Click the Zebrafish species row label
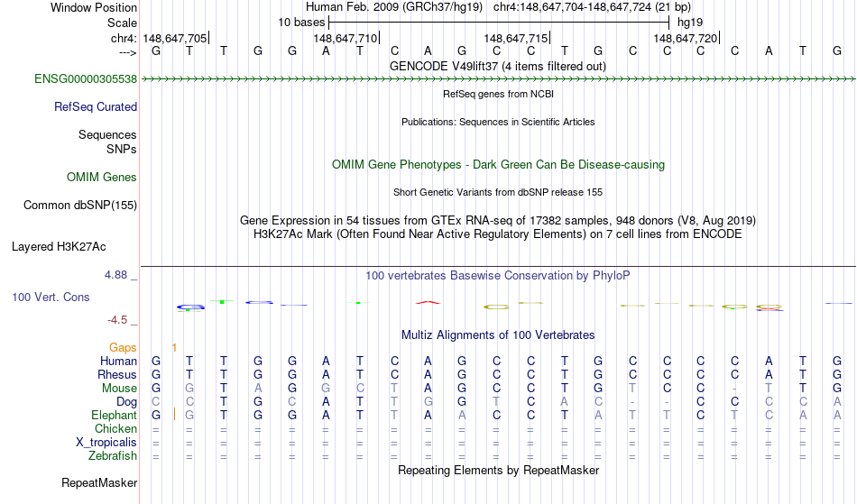Viewport: 857px width, 504px height. pos(113,456)
